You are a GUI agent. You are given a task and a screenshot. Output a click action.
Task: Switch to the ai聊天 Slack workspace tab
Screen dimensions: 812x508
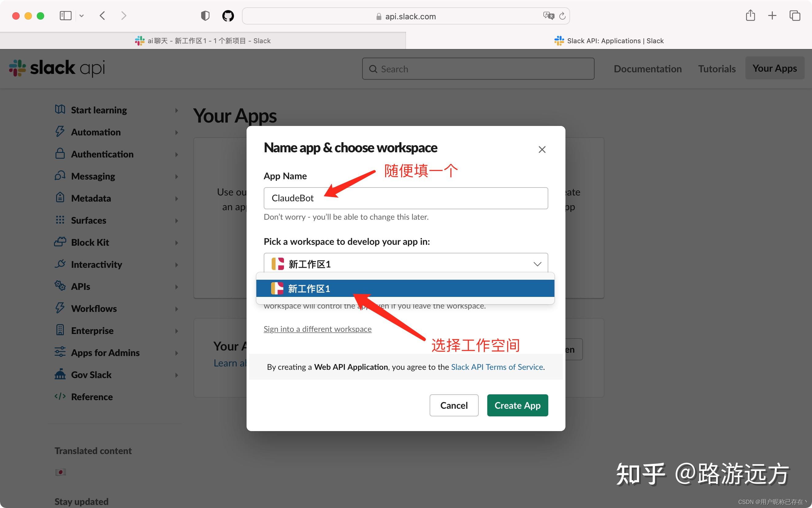pos(203,41)
